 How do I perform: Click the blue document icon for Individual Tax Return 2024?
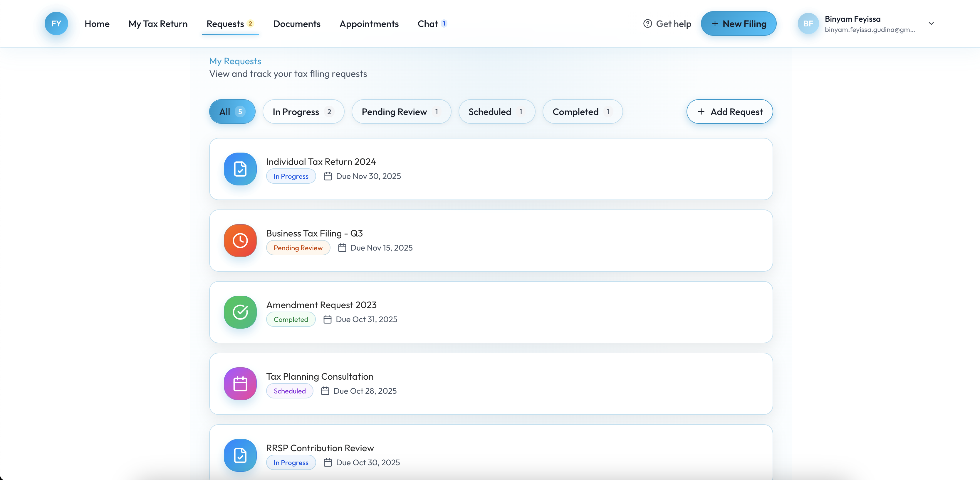(x=240, y=169)
